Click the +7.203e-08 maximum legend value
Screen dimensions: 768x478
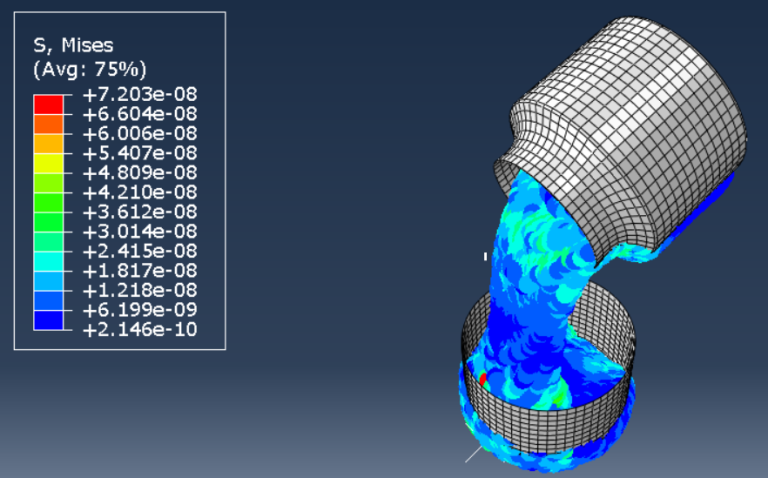click(140, 94)
